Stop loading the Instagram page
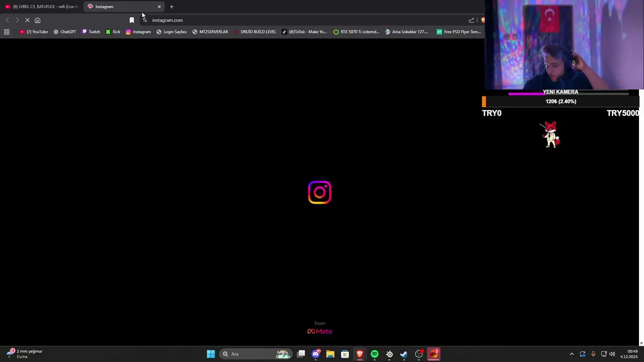The image size is (644, 362). click(27, 20)
